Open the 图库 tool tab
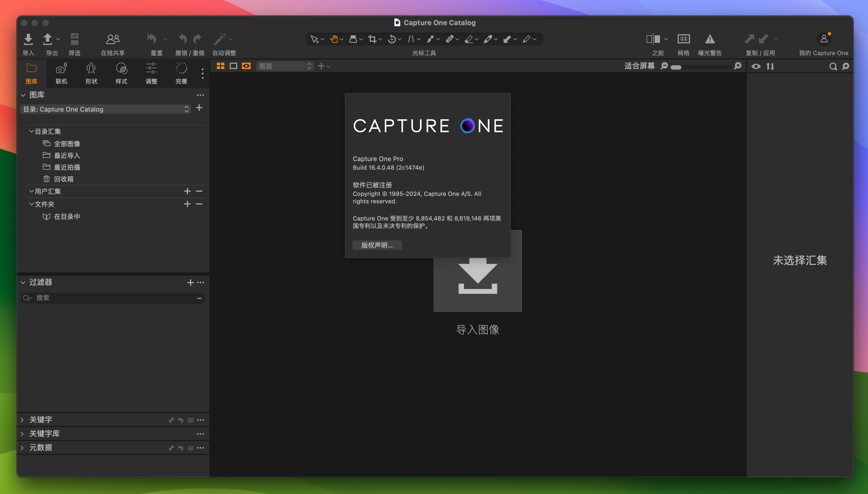The width and height of the screenshot is (868, 494). [32, 73]
